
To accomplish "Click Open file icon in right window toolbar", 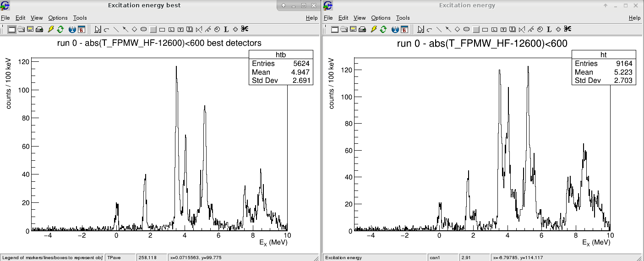I will pos(344,29).
